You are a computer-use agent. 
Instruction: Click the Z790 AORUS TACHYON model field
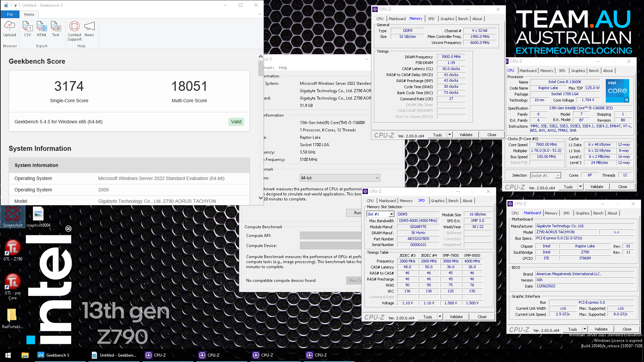tap(567, 232)
